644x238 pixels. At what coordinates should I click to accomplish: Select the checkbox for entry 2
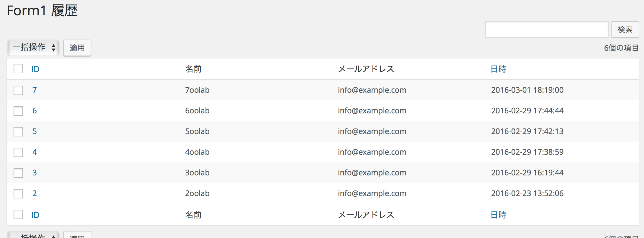point(18,193)
